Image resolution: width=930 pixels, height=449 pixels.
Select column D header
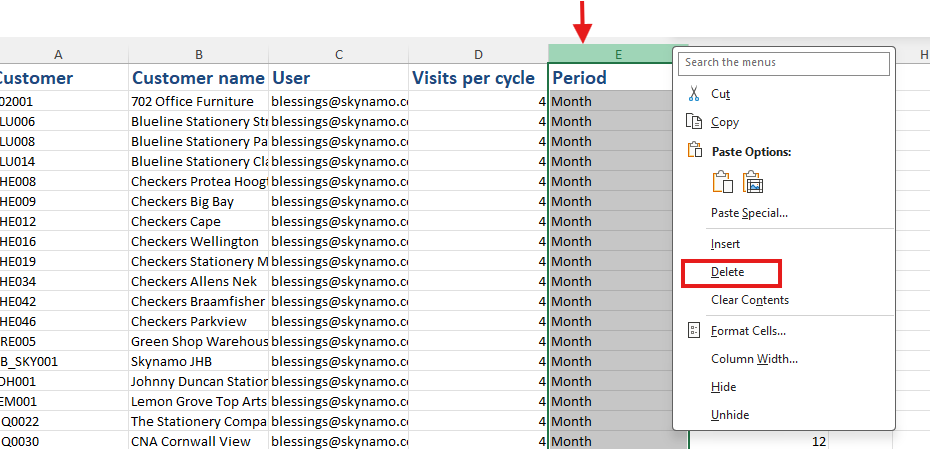[478, 54]
